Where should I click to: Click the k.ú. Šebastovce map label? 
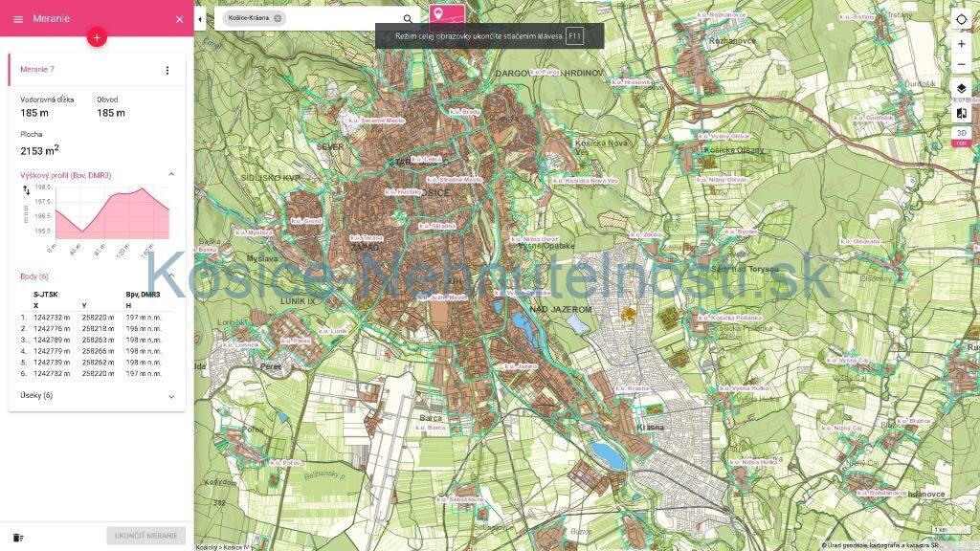coord(460,499)
